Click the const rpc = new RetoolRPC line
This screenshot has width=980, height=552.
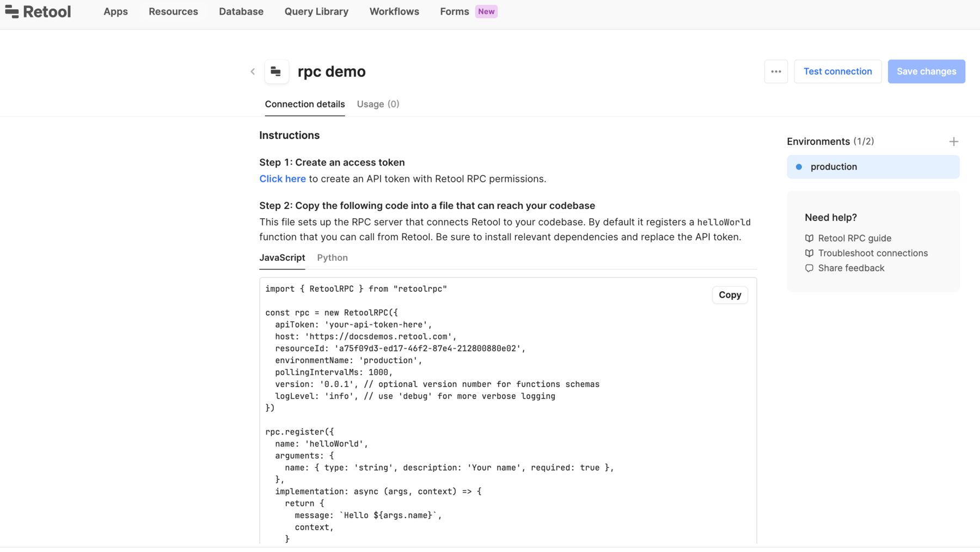coord(332,313)
